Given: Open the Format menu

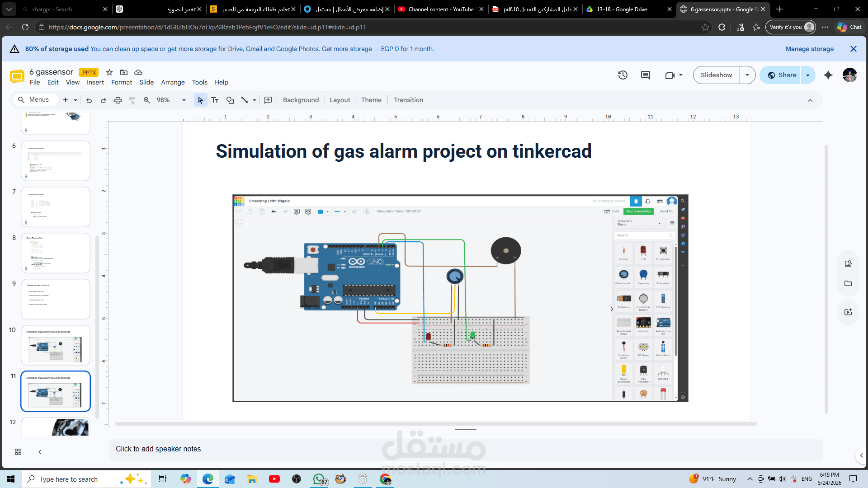Looking at the screenshot, I should pos(122,82).
